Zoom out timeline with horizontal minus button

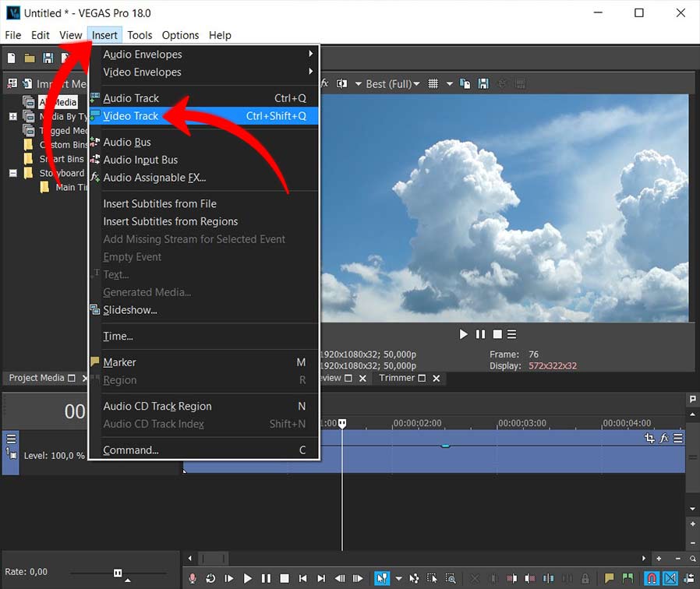coord(677,559)
